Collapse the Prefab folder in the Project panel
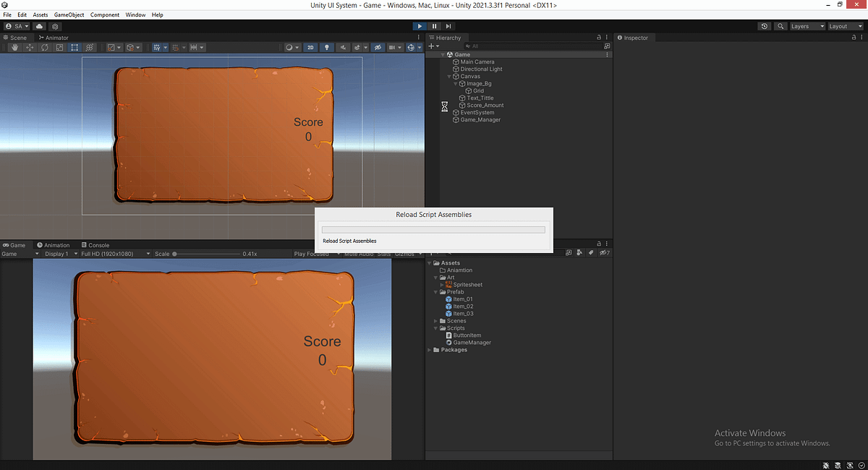Viewport: 868px width, 470px height. (435, 291)
